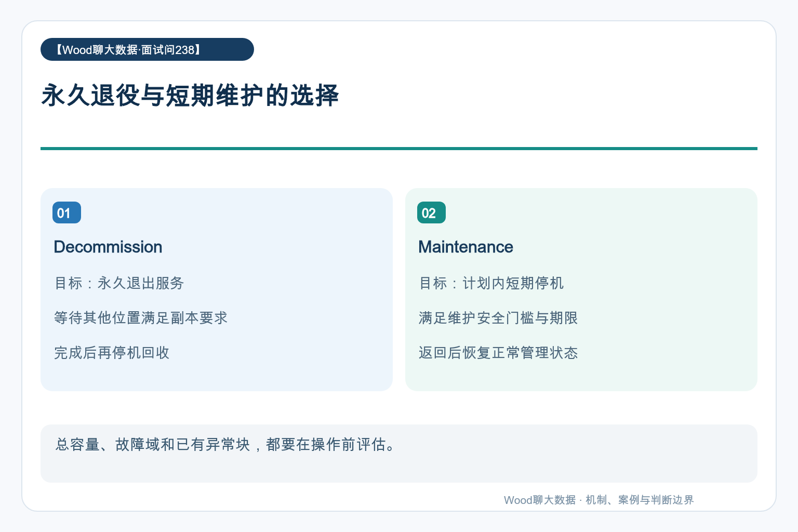The height and width of the screenshot is (532, 798).
Task: Click the line 返回后恢复正常管理状态
Action: pyautogui.click(x=498, y=353)
